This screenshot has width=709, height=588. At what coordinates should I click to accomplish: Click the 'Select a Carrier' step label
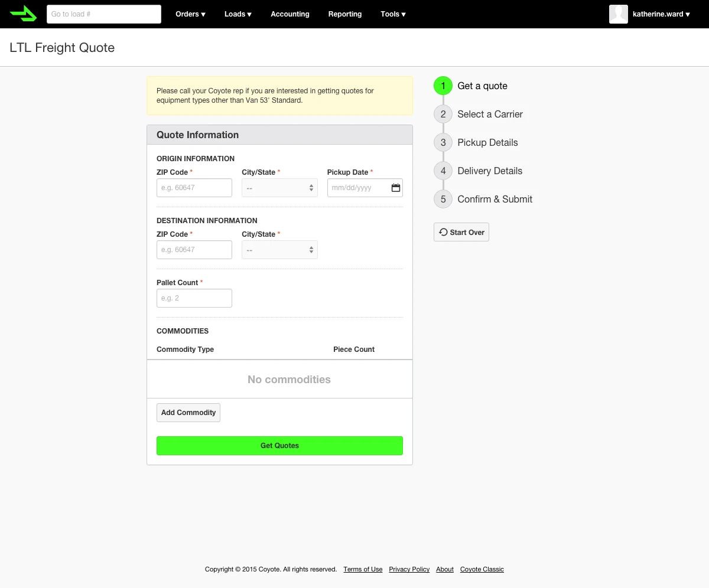(490, 114)
